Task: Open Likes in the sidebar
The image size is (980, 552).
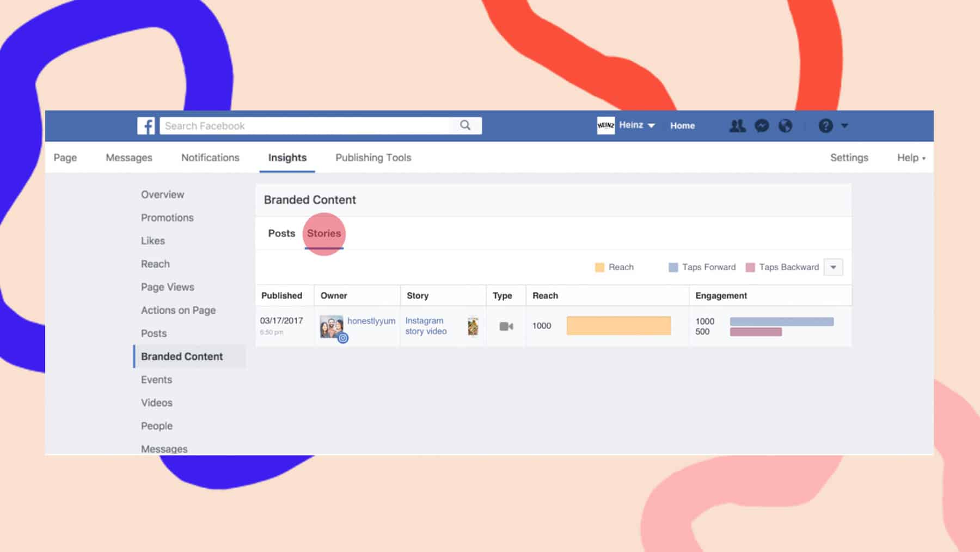Action: (x=152, y=241)
